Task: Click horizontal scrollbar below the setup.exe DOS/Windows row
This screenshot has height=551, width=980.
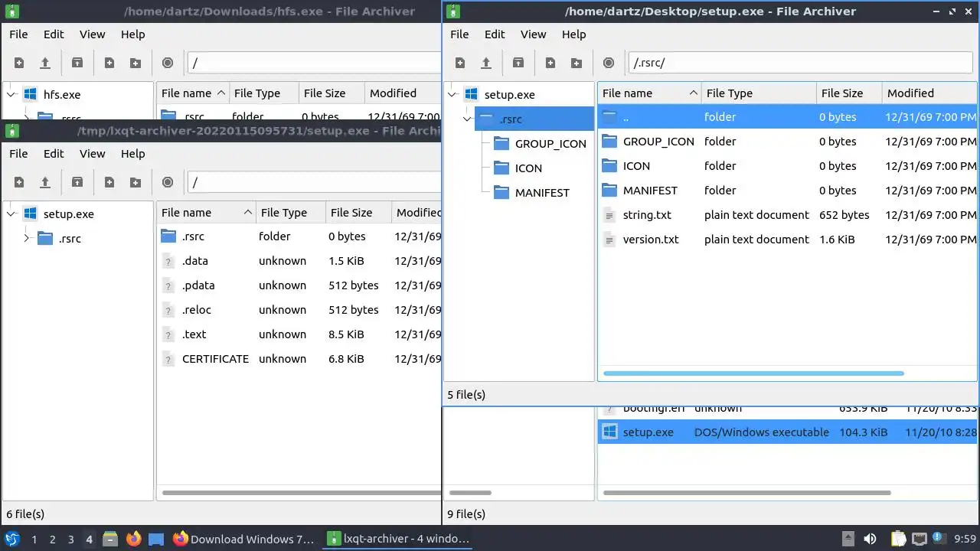Action: pos(746,493)
